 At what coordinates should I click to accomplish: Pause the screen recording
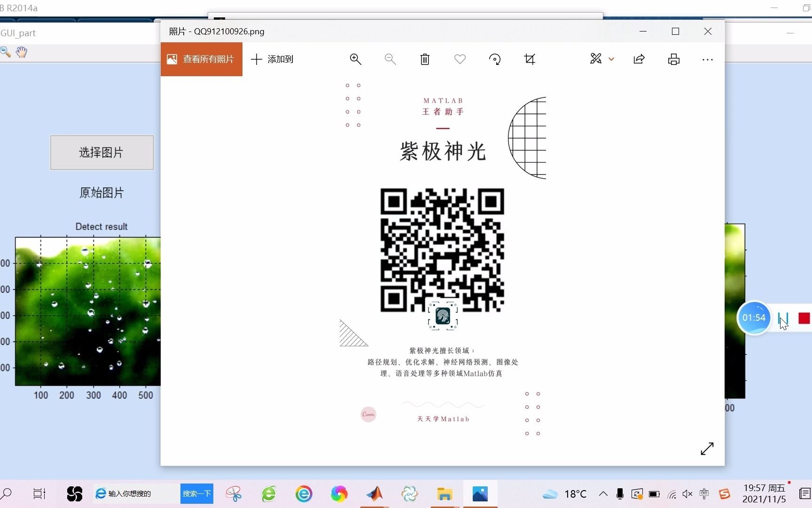click(x=783, y=318)
